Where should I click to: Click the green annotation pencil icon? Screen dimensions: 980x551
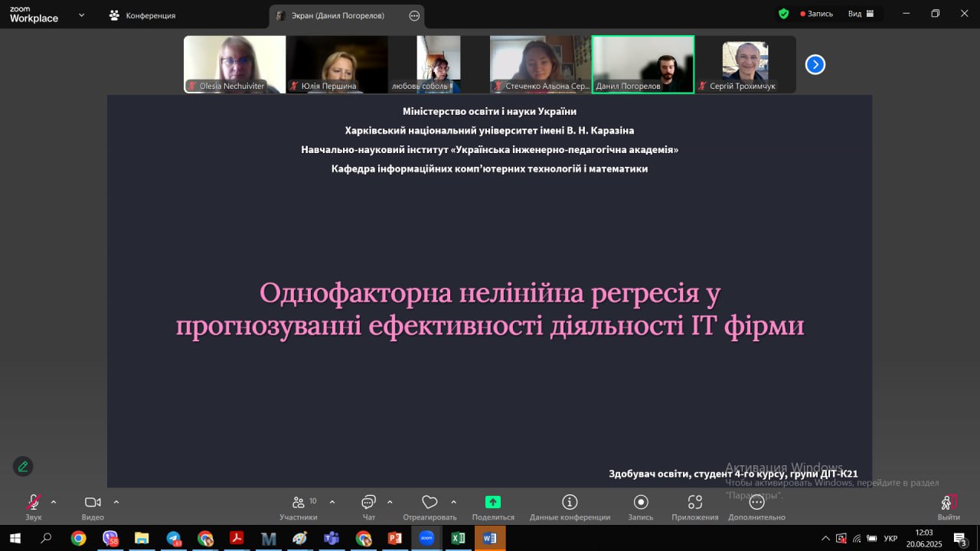23,466
